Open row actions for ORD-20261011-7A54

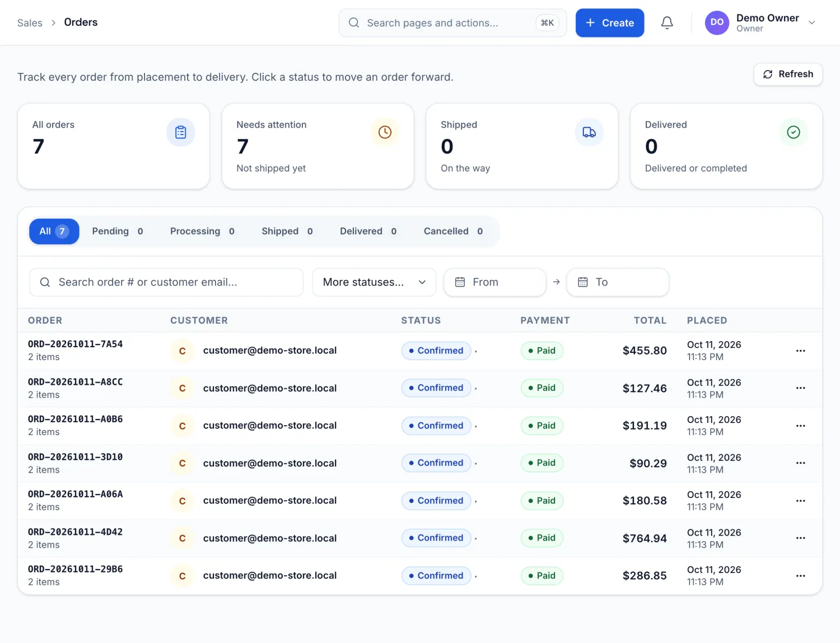point(801,351)
